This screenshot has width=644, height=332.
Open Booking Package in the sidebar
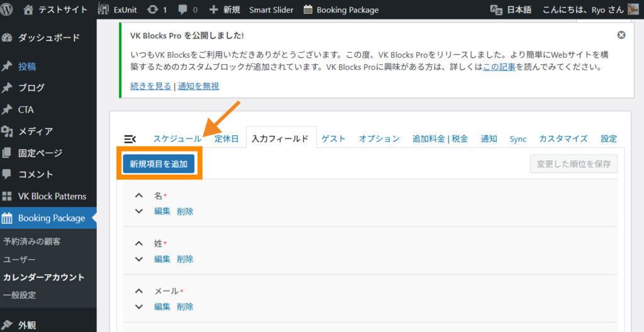point(51,218)
